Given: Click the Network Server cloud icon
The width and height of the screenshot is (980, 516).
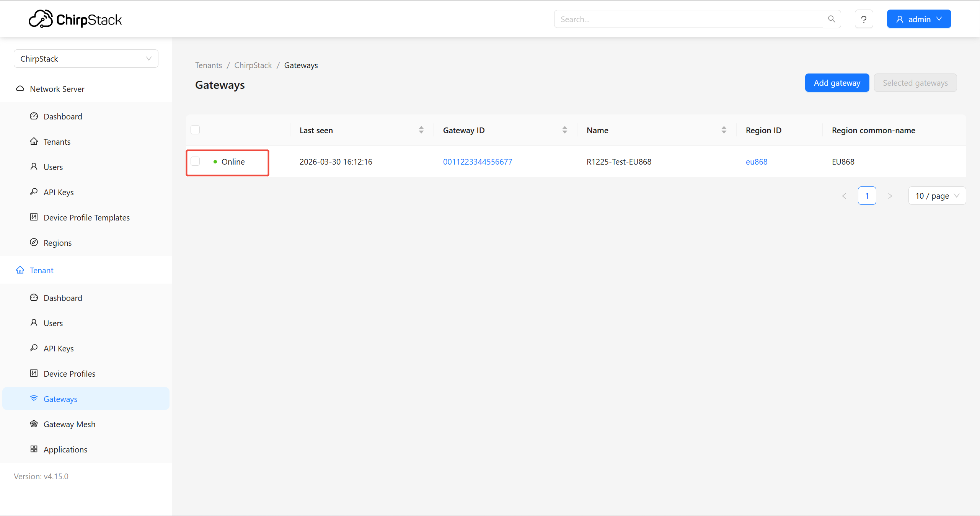Looking at the screenshot, I should [x=20, y=89].
